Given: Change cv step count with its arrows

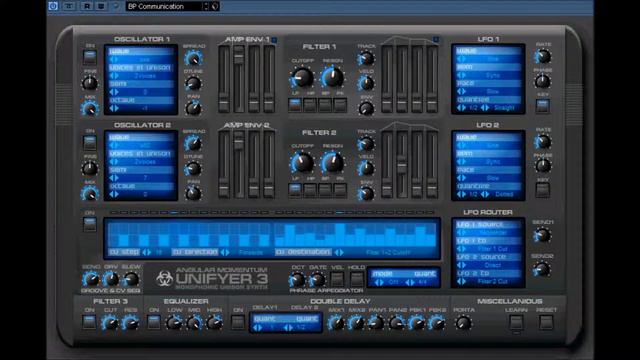Looking at the screenshot, I should [147, 252].
